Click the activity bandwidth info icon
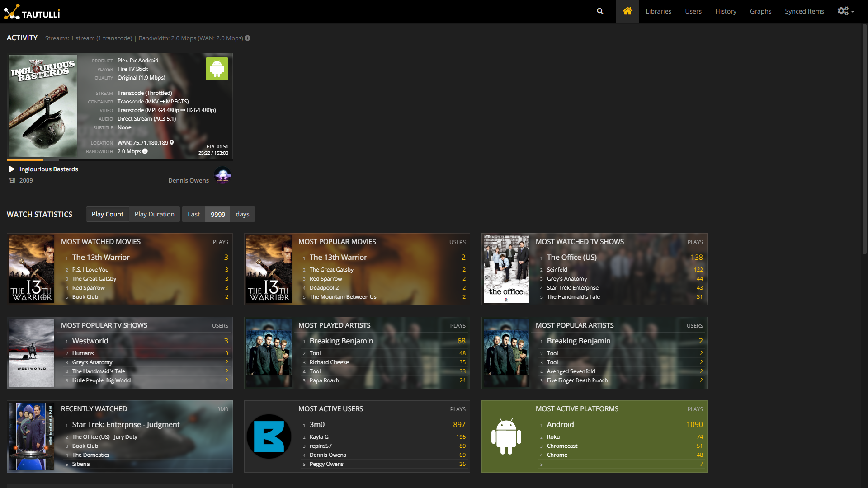The image size is (868, 488). [247, 38]
